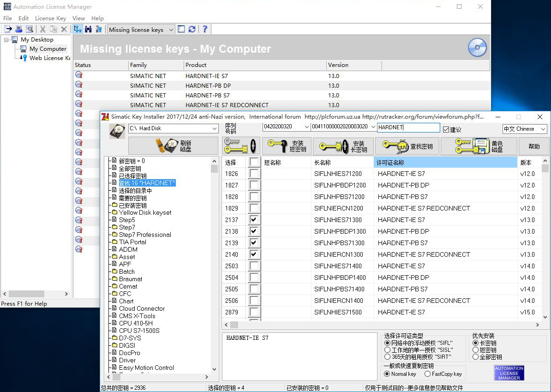Screen dimensions: 551x392
Task: Check the box for row 1826
Action: pyautogui.click(x=254, y=174)
